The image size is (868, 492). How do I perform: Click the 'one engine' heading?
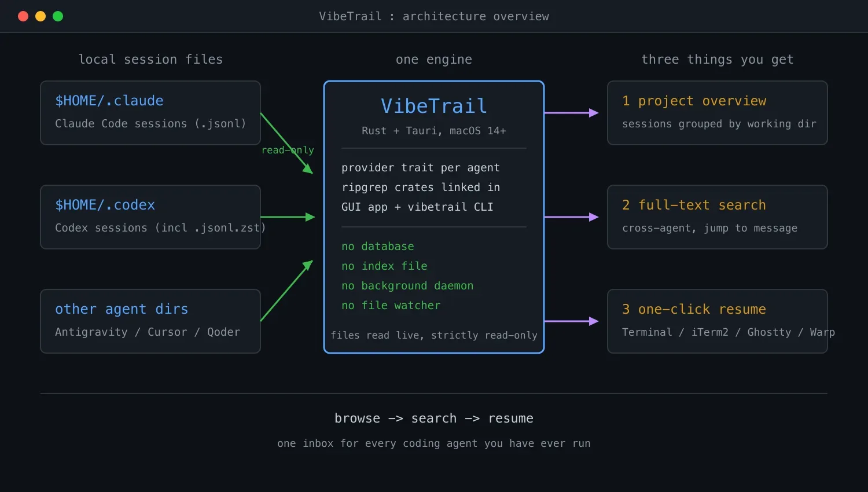[434, 59]
